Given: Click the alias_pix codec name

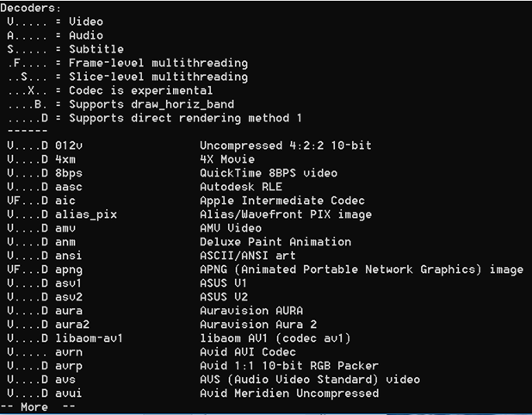Looking at the screenshot, I should point(86,214).
